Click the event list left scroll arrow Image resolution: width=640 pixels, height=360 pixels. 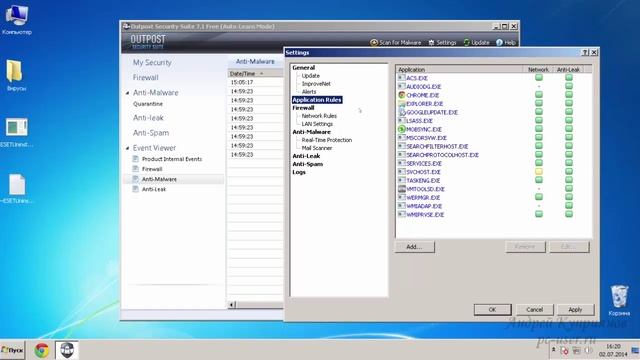click(x=231, y=304)
